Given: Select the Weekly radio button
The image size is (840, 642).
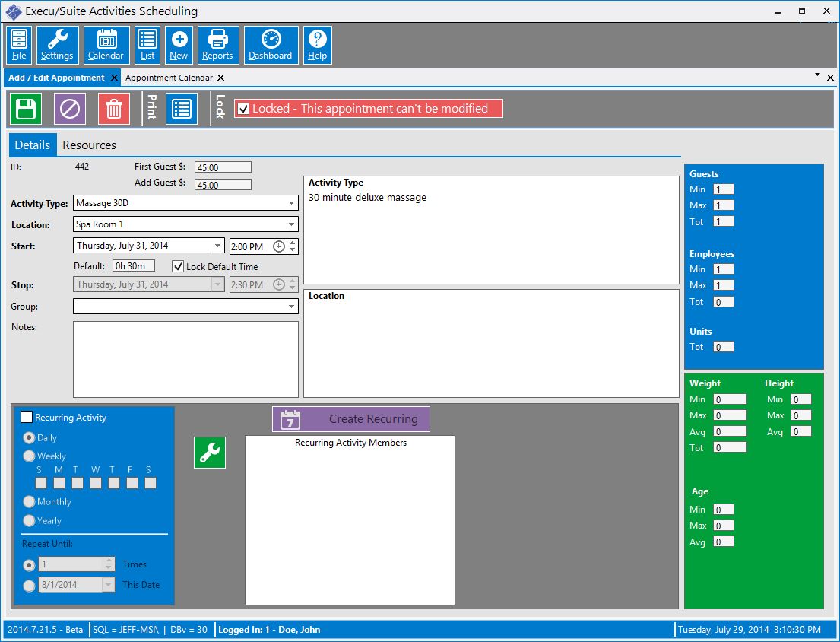Looking at the screenshot, I should coord(29,456).
